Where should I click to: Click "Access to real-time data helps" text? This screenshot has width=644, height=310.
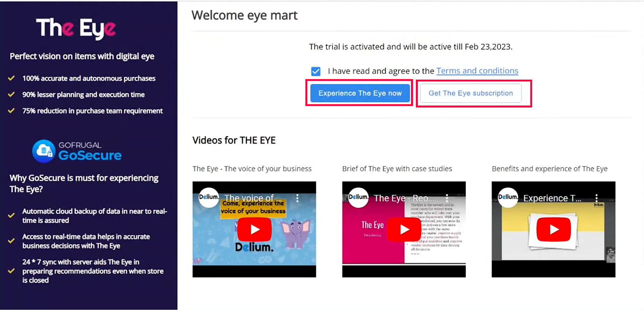pos(86,241)
